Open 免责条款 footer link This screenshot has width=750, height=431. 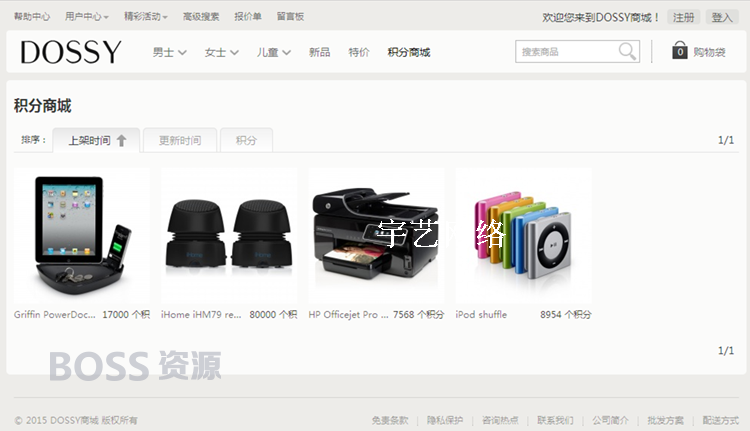390,420
